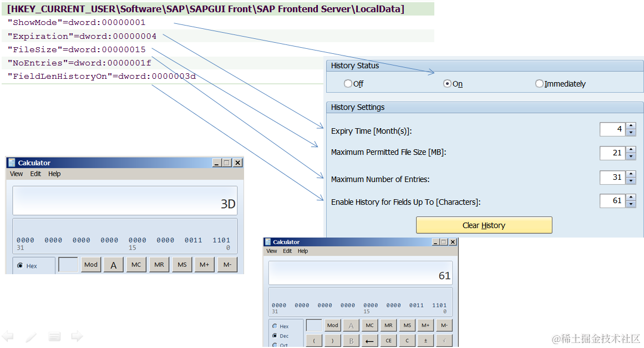Increase Maximum Number of Entries

pyautogui.click(x=631, y=174)
